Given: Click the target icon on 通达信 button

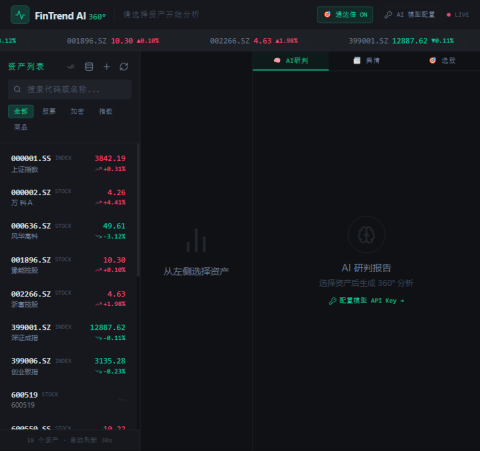Looking at the screenshot, I should click(327, 14).
